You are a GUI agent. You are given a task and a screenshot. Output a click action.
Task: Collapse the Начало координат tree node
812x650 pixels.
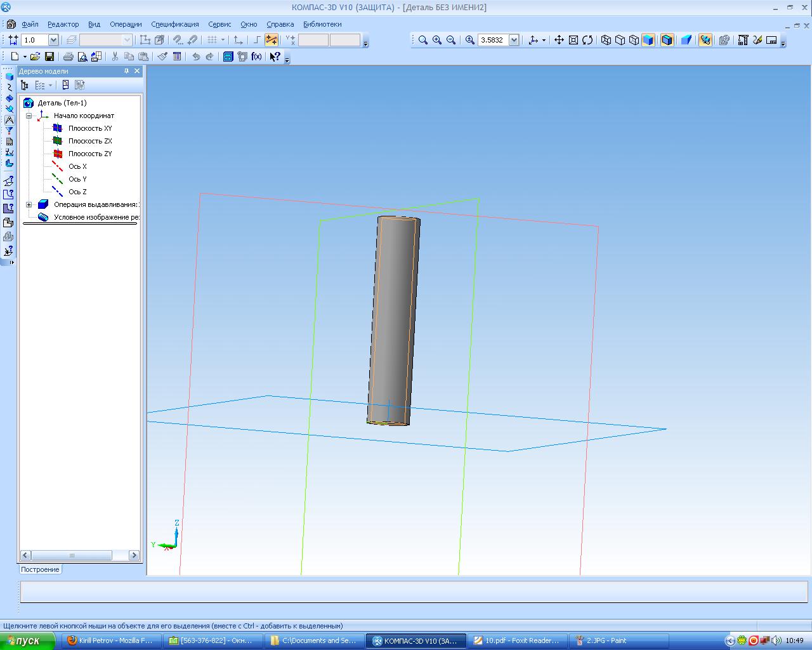coord(29,116)
